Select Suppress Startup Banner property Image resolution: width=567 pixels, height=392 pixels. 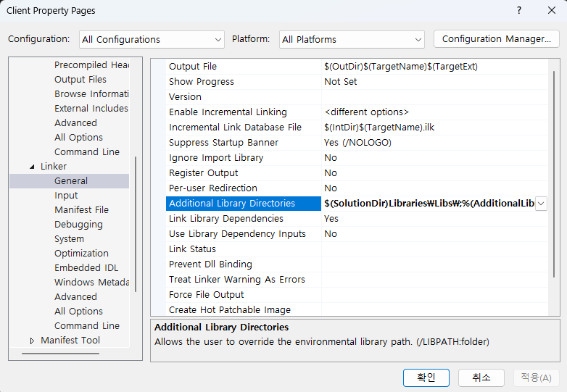tap(223, 142)
